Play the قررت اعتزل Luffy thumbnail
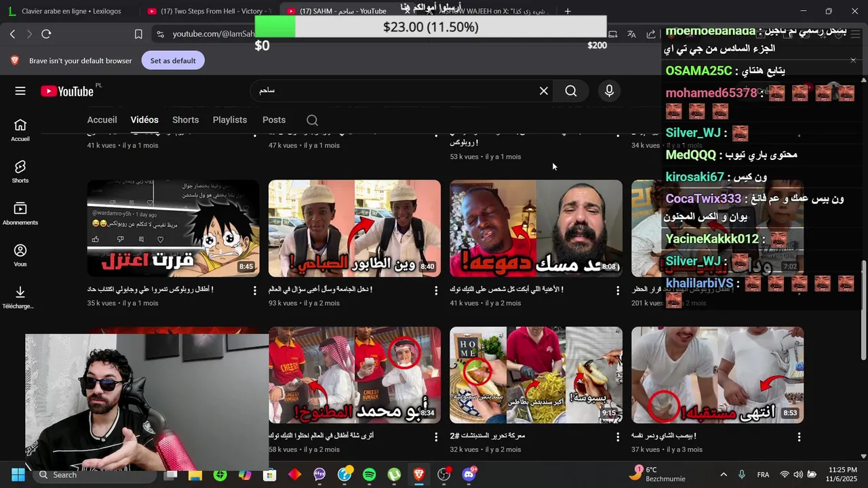Viewport: 868px width, 488px height. coord(173,228)
